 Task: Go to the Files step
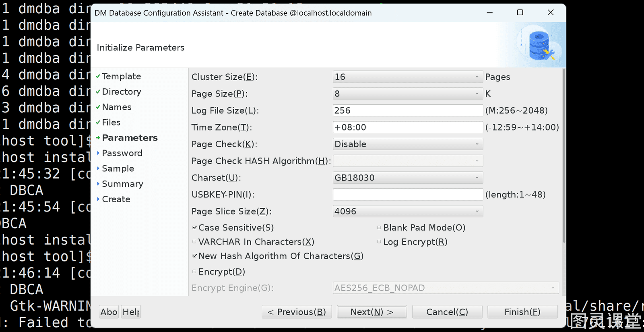tap(111, 122)
